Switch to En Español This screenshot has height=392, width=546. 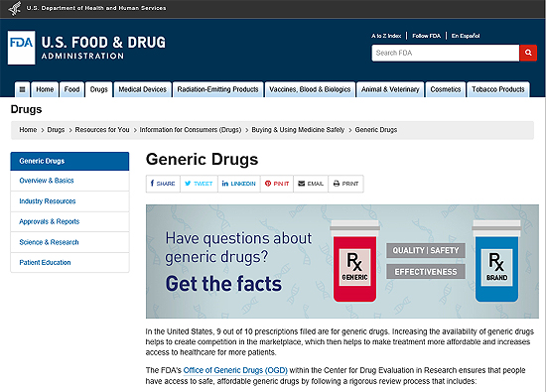(x=466, y=36)
